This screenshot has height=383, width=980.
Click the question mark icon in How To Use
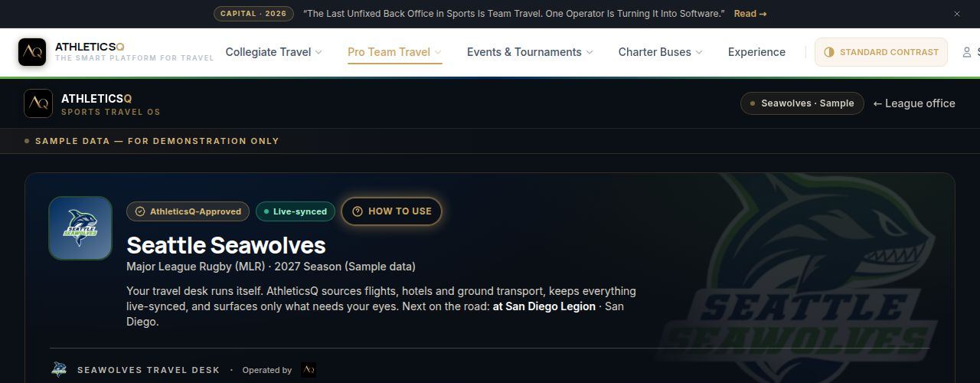pyautogui.click(x=357, y=211)
